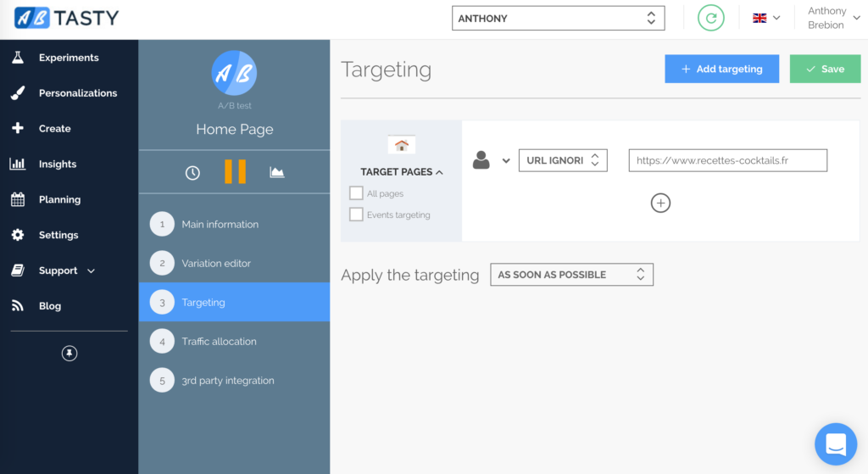Check the Events targeting checkbox
Screen dimensions: 868x474
356,215
